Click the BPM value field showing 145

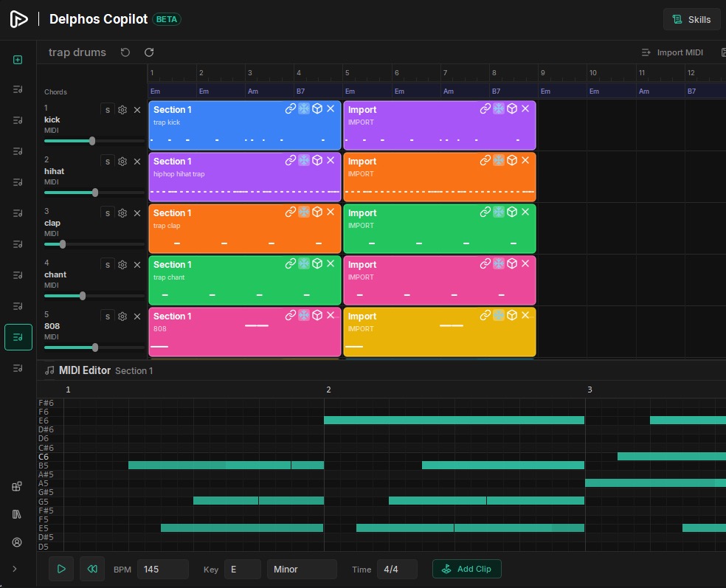pyautogui.click(x=162, y=569)
